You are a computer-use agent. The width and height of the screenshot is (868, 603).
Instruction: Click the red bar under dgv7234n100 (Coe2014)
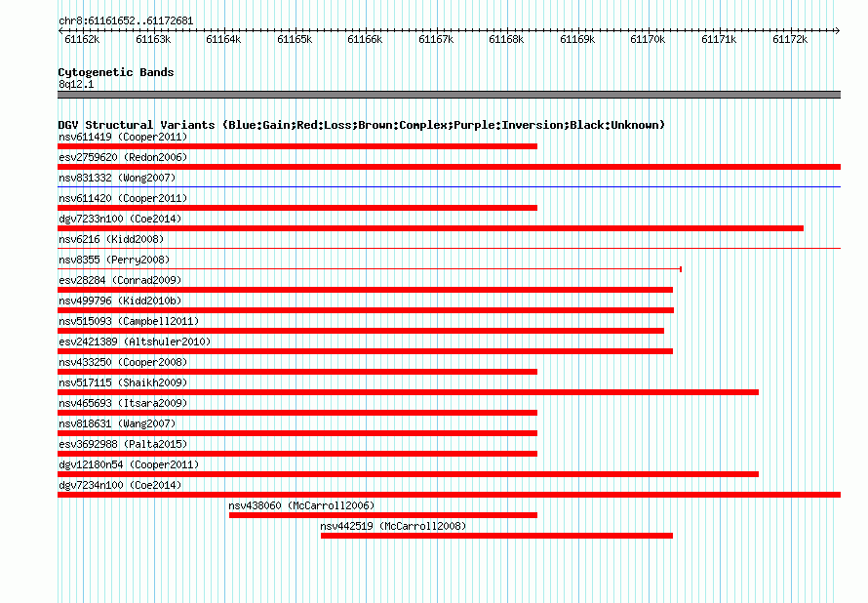(x=449, y=495)
